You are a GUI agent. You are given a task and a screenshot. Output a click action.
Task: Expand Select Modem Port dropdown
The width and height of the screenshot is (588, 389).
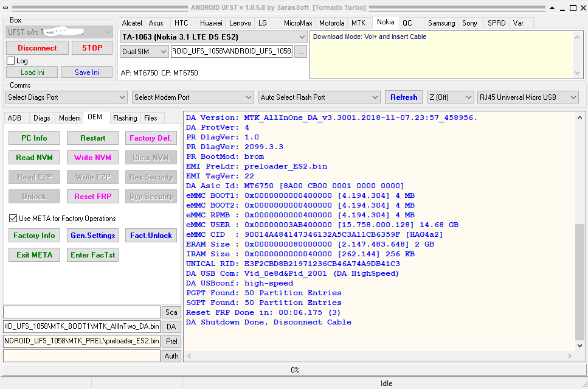(x=193, y=97)
